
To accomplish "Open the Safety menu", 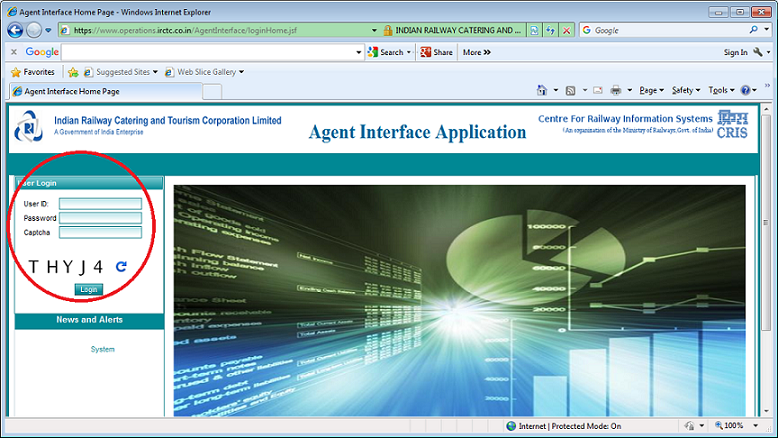I will [x=686, y=90].
